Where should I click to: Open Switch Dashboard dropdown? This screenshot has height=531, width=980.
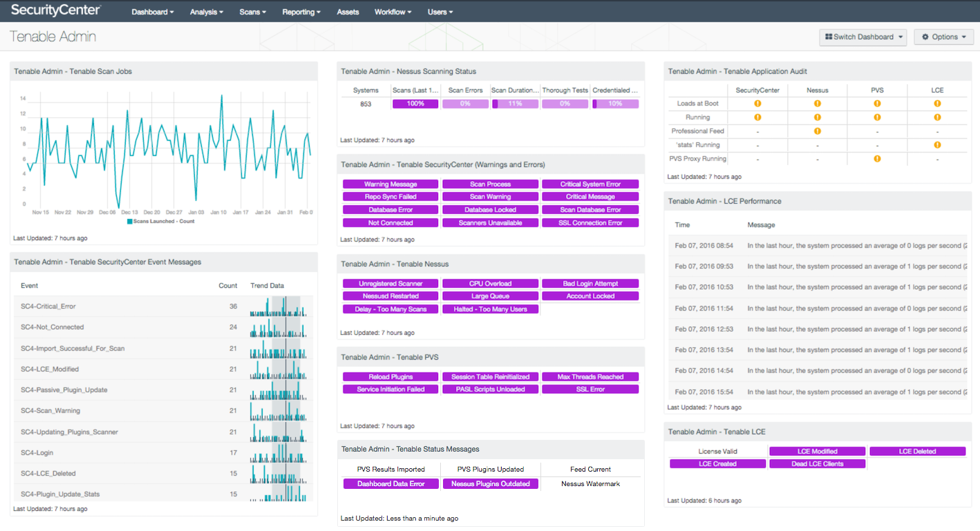tap(863, 37)
